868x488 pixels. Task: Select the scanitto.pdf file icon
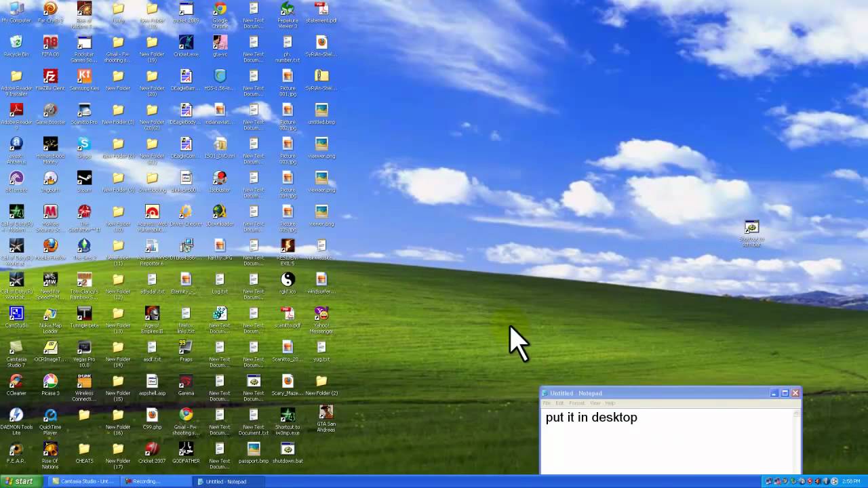288,318
